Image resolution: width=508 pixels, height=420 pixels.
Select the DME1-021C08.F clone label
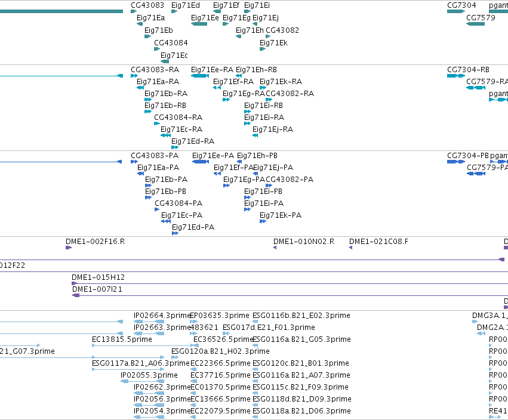[x=378, y=242]
